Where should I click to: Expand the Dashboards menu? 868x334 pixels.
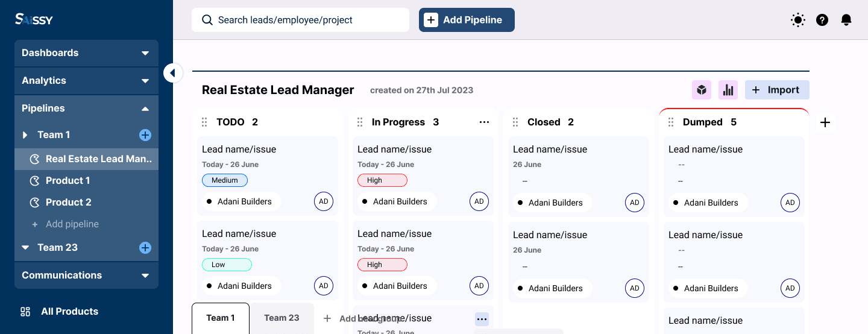click(86, 53)
